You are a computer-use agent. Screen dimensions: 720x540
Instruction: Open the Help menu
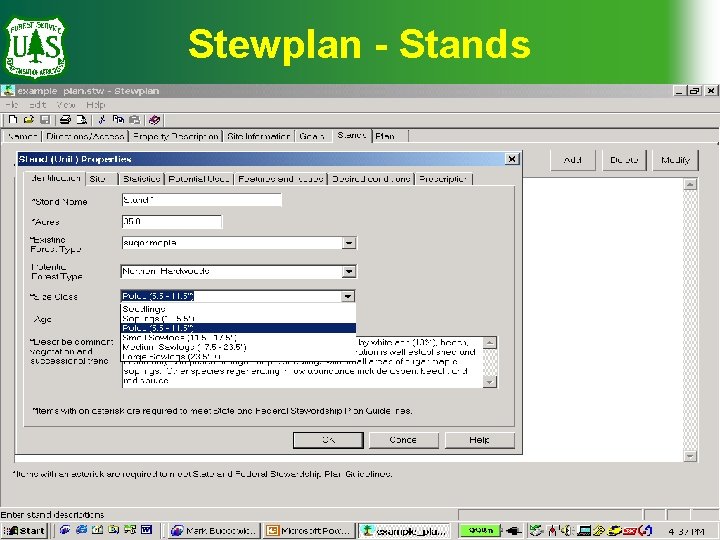tap(96, 105)
